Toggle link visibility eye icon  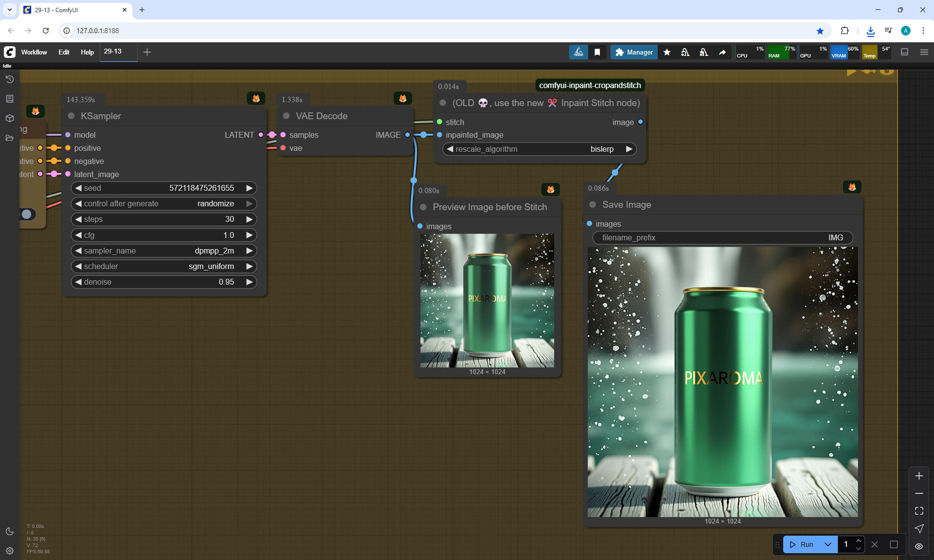(919, 546)
